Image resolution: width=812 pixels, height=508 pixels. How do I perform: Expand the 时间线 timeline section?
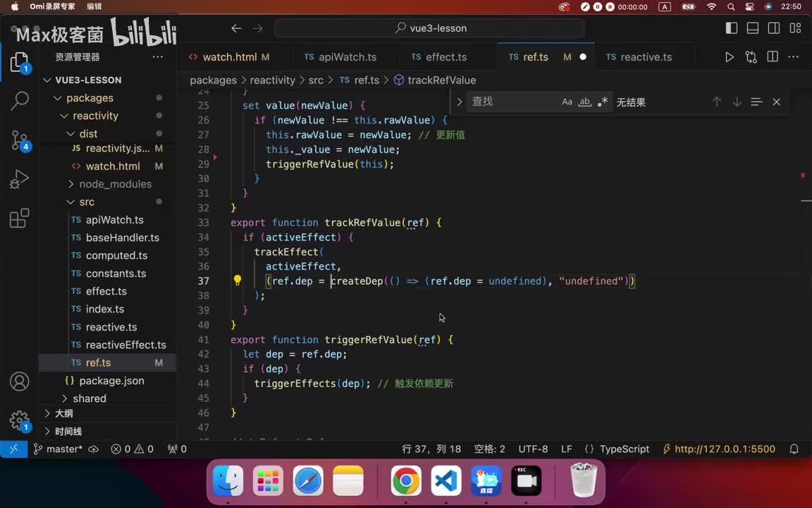pyautogui.click(x=107, y=431)
